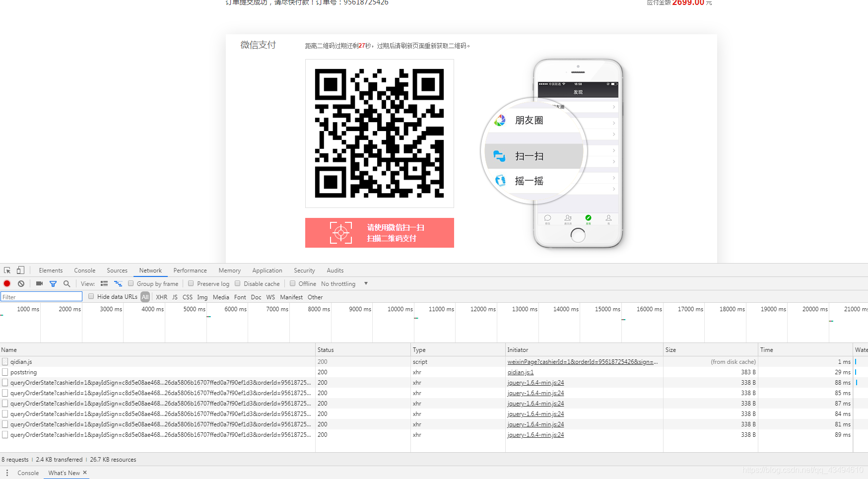Filter requests by Media type
This screenshot has height=479, width=868.
point(221,297)
